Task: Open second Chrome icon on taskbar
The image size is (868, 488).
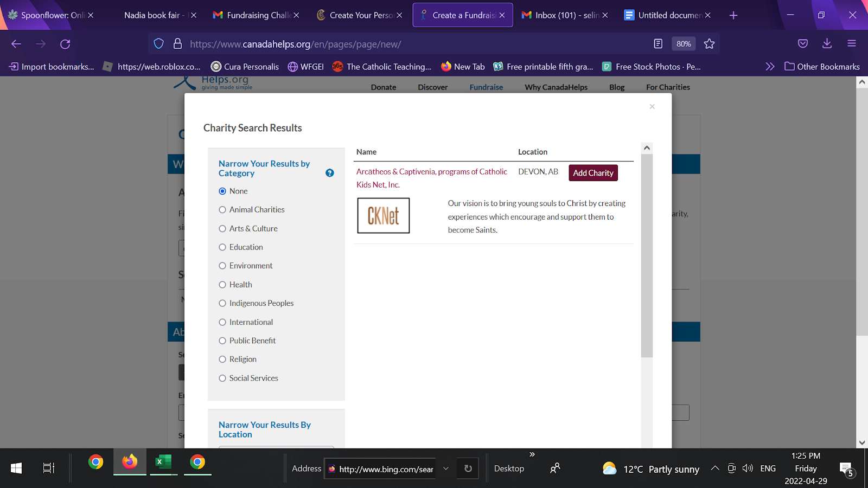Action: click(x=197, y=462)
